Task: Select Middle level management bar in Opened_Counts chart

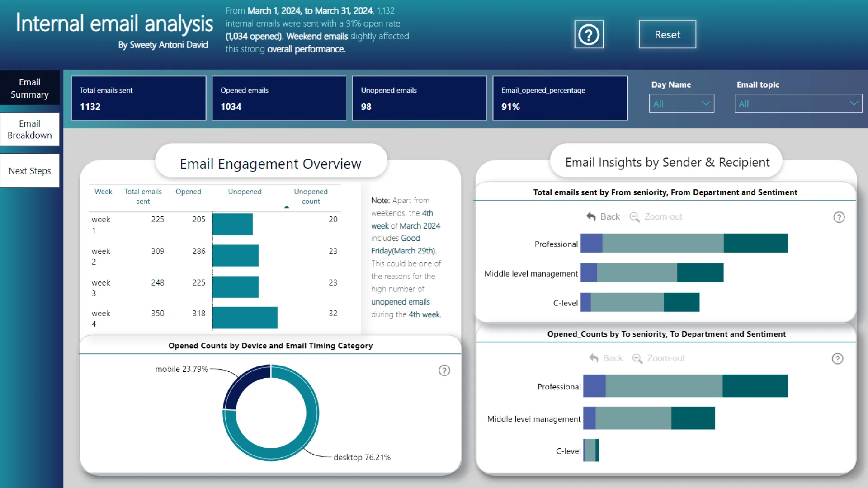Action: [649, 418]
